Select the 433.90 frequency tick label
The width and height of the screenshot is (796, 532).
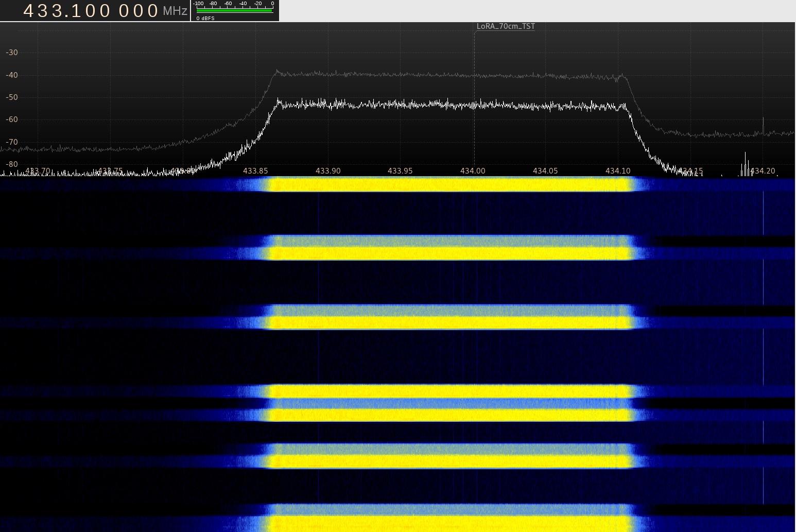pyautogui.click(x=328, y=171)
